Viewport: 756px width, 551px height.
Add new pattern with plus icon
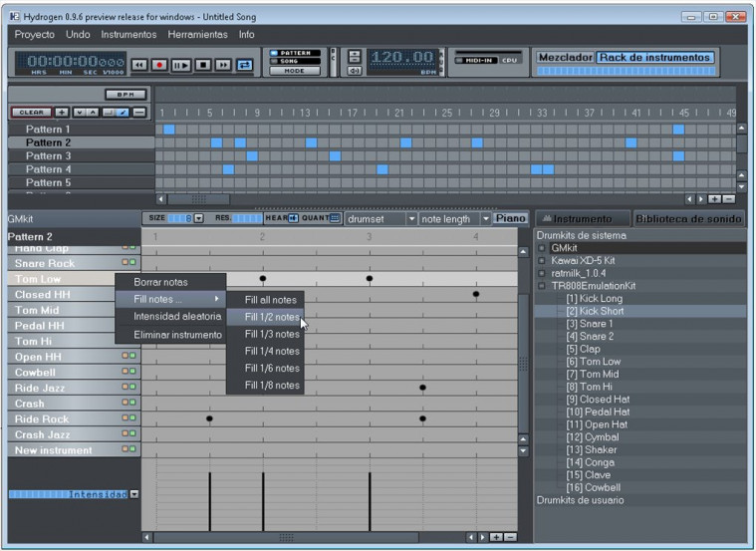[62, 113]
